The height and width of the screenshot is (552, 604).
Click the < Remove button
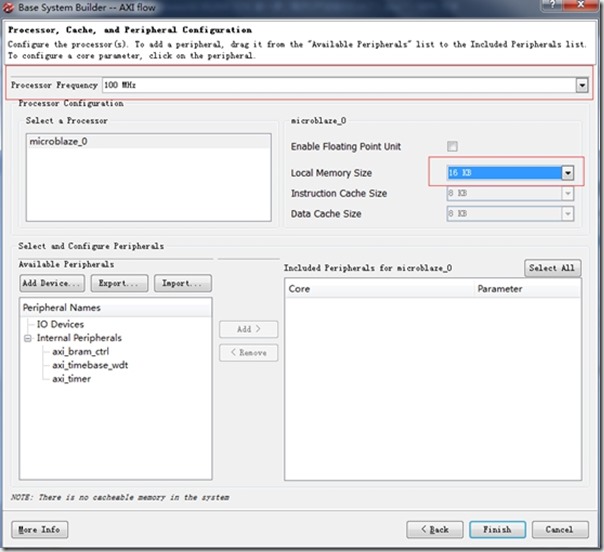tap(248, 352)
